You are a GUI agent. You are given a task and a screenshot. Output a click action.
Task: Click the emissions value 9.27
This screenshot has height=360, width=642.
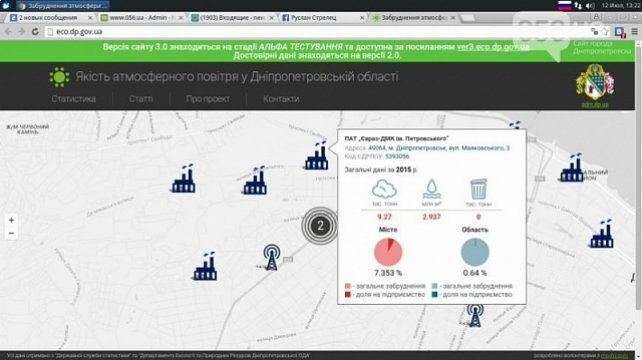(x=384, y=217)
